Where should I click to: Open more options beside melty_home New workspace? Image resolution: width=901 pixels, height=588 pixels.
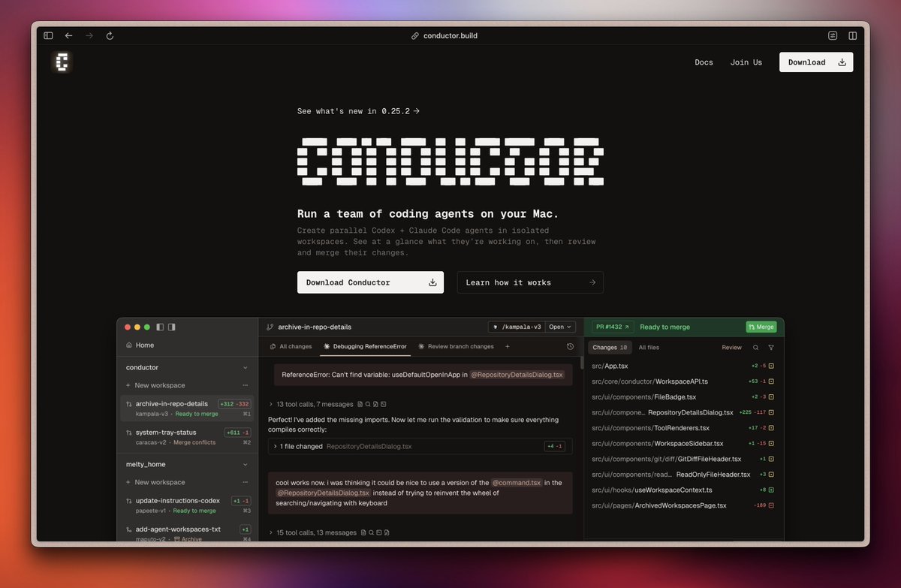pyautogui.click(x=245, y=482)
